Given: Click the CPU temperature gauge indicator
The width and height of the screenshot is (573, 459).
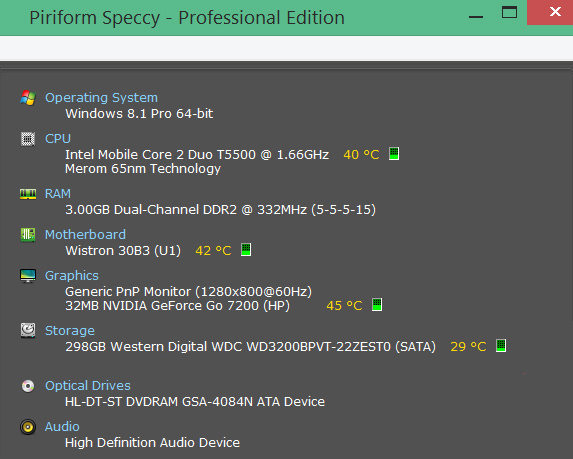Looking at the screenshot, I should [394, 153].
